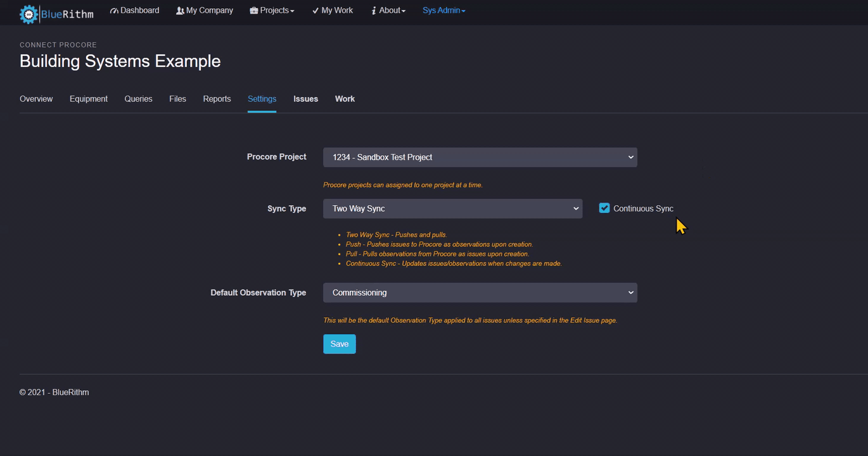Uncheck the Continuous Sync checkbox
Image resolution: width=868 pixels, height=456 pixels.
pyautogui.click(x=604, y=208)
